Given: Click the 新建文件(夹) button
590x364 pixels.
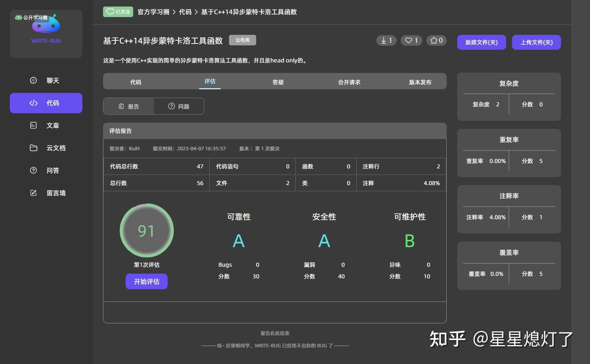Looking at the screenshot, I should [482, 42].
